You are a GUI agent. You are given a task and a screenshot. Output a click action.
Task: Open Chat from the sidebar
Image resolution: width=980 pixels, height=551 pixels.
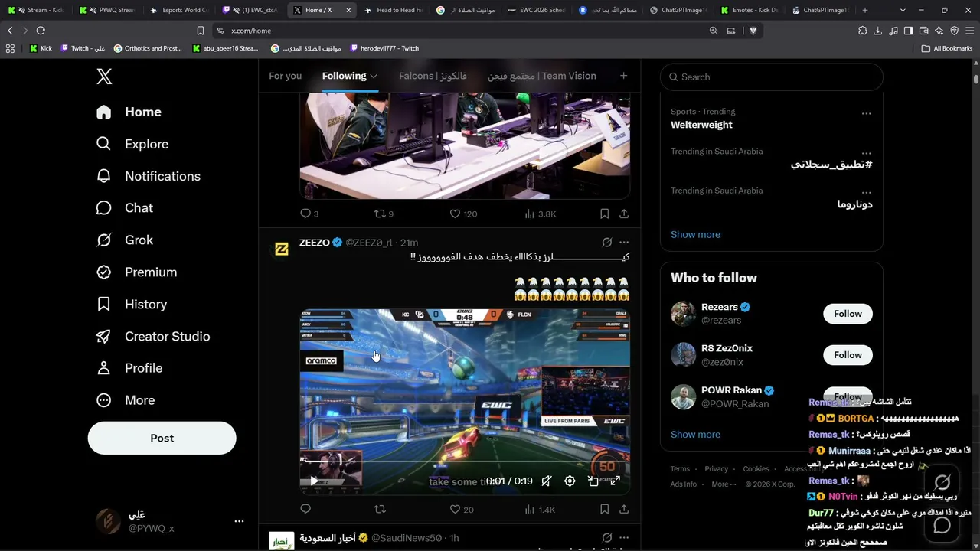coord(125,208)
